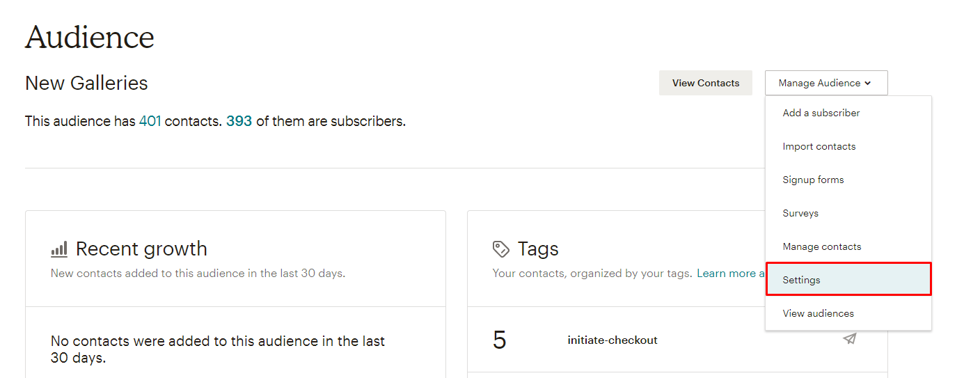980x378 pixels.
Task: Choose Import contacts menu option
Action: 819,146
